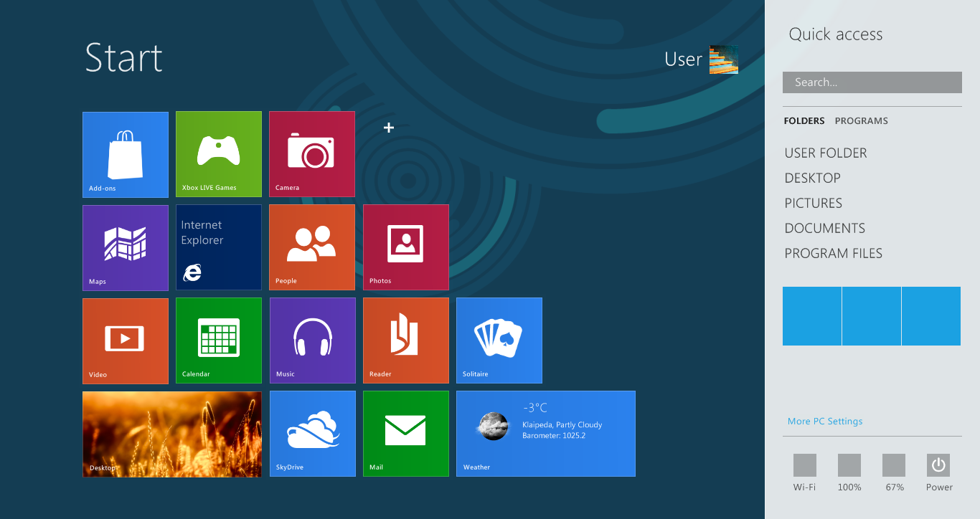Open the Camera tile
Screen dimensions: 980x519
(312, 154)
